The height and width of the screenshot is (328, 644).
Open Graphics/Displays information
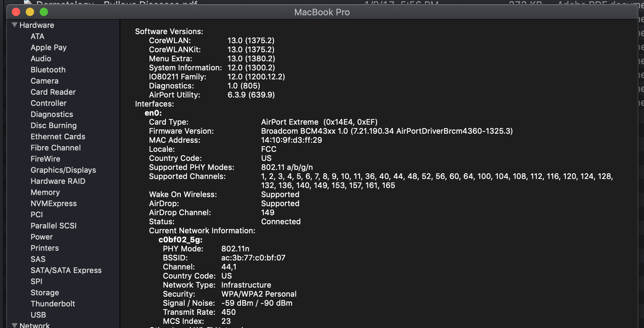pos(63,170)
